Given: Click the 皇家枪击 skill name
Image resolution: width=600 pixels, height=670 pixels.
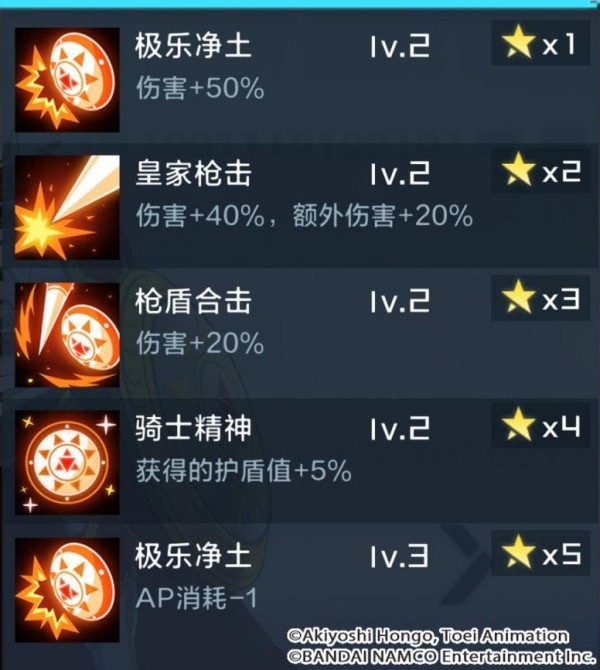Looking at the screenshot, I should click(193, 173).
